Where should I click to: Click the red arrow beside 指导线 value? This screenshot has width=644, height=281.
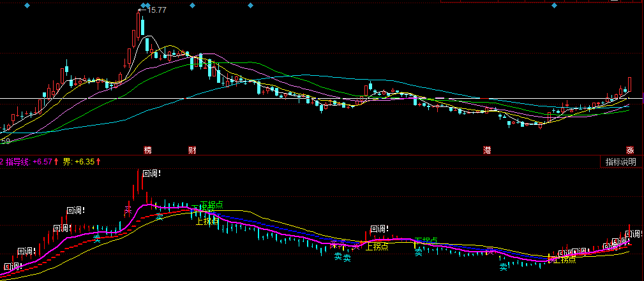click(x=56, y=162)
